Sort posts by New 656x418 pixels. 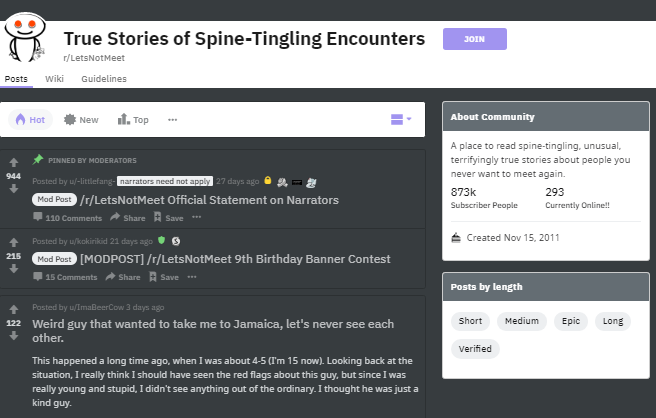81,120
